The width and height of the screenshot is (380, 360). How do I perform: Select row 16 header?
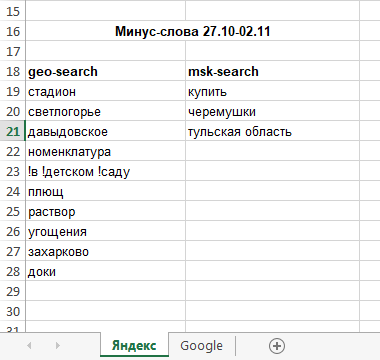click(13, 31)
